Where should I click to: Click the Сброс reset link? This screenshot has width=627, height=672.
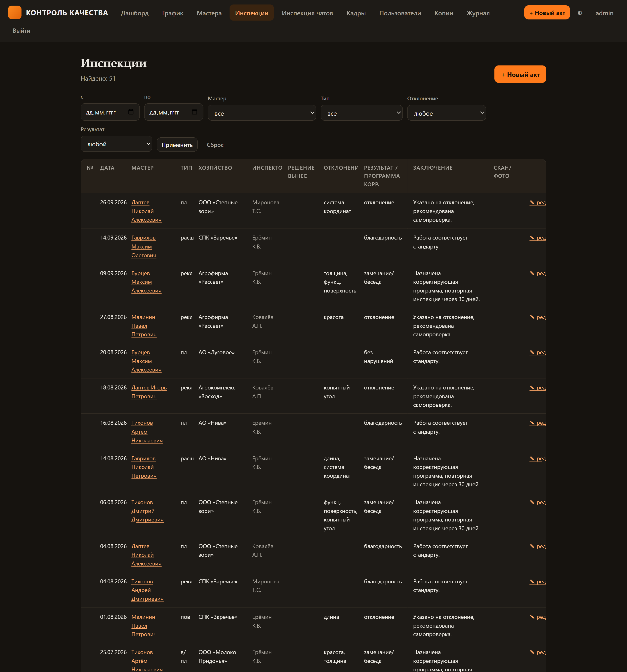215,145
